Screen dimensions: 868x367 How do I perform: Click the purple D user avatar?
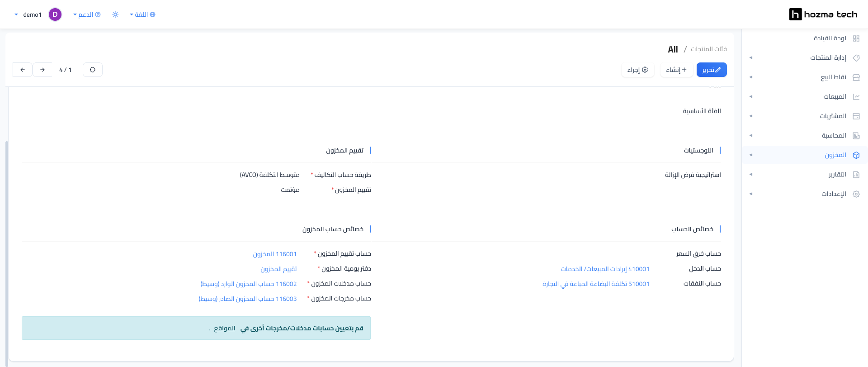tap(55, 14)
